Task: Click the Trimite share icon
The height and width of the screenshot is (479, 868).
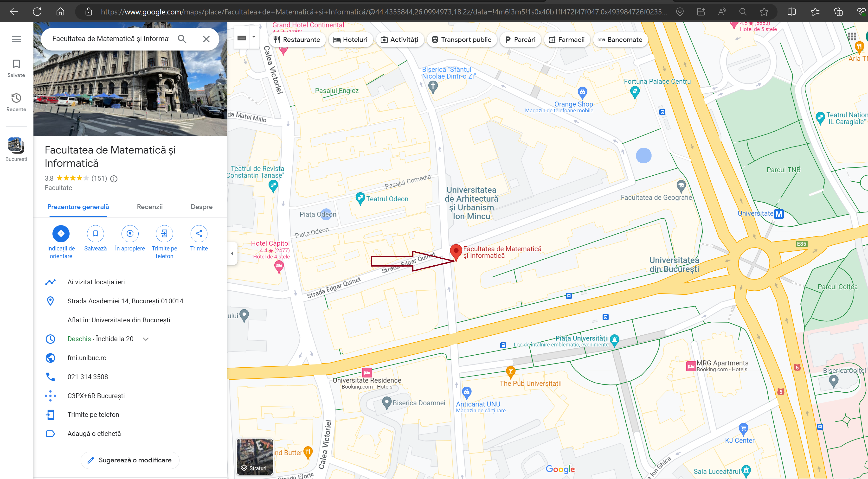Action: [199, 233]
